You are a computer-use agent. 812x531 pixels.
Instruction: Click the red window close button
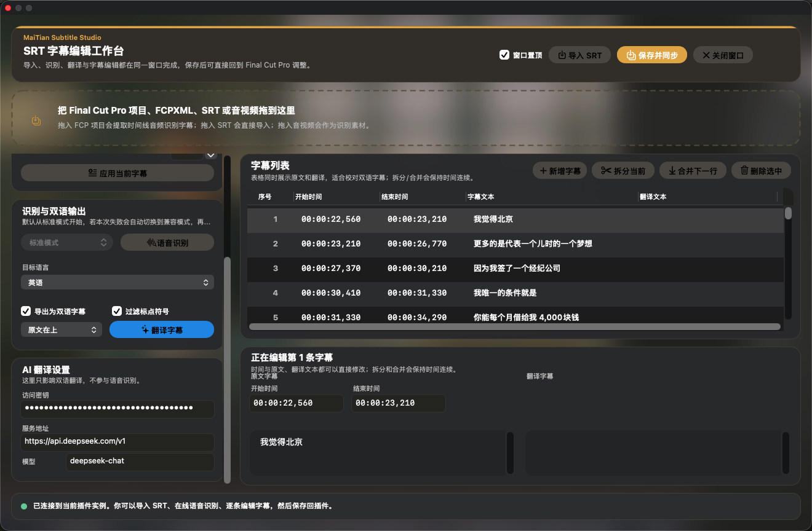coord(8,8)
